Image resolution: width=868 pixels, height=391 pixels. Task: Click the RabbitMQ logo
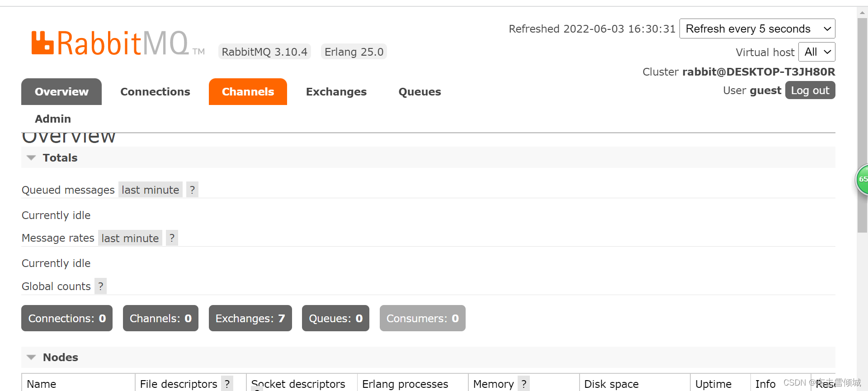(118, 43)
